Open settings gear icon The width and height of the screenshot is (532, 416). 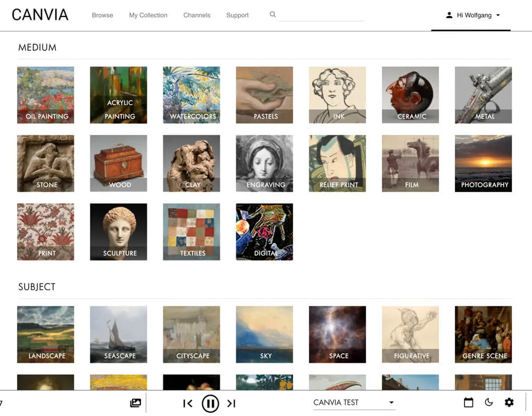509,402
